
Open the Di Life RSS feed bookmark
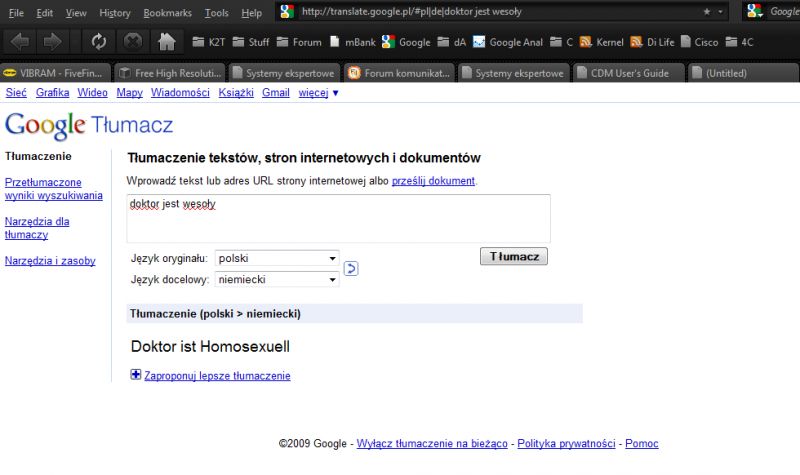(652, 42)
